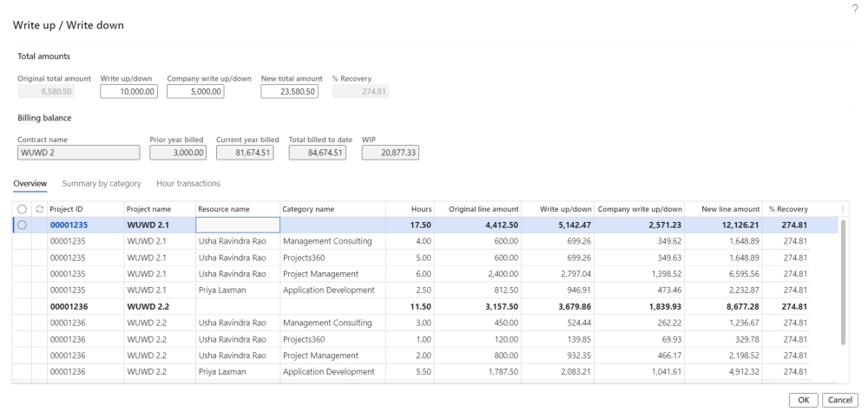Select the Overview tab
This screenshot has height=418, width=868.
click(x=30, y=184)
